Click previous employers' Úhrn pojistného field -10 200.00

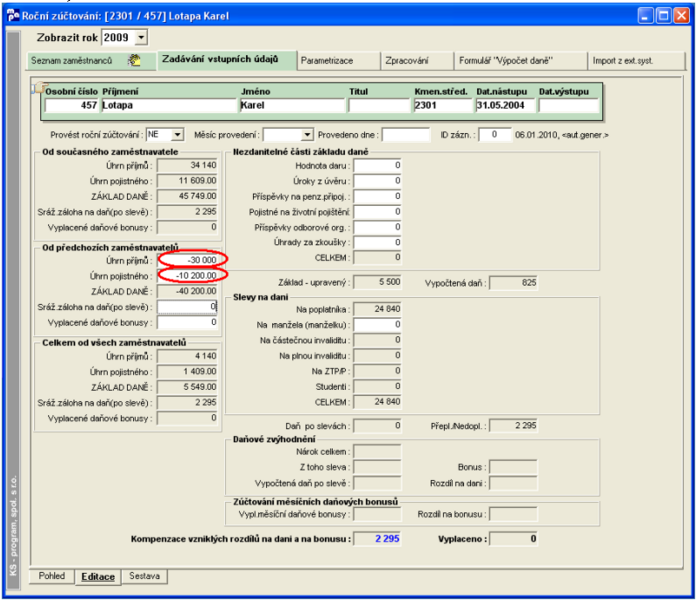pyautogui.click(x=188, y=276)
